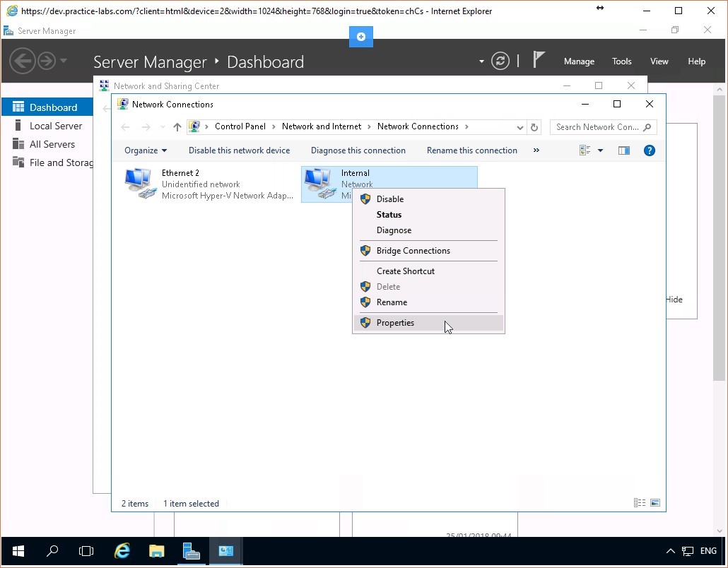Click Rename this connection
The image size is (728, 568).
tap(471, 150)
